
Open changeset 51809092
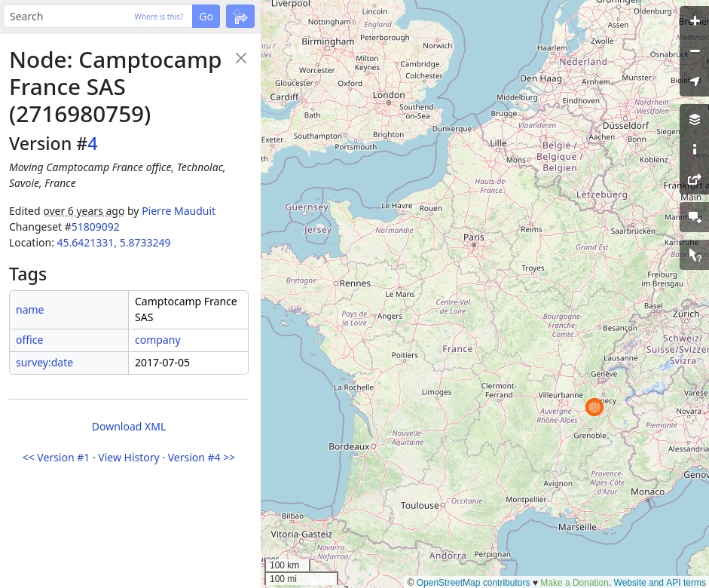pyautogui.click(x=96, y=227)
